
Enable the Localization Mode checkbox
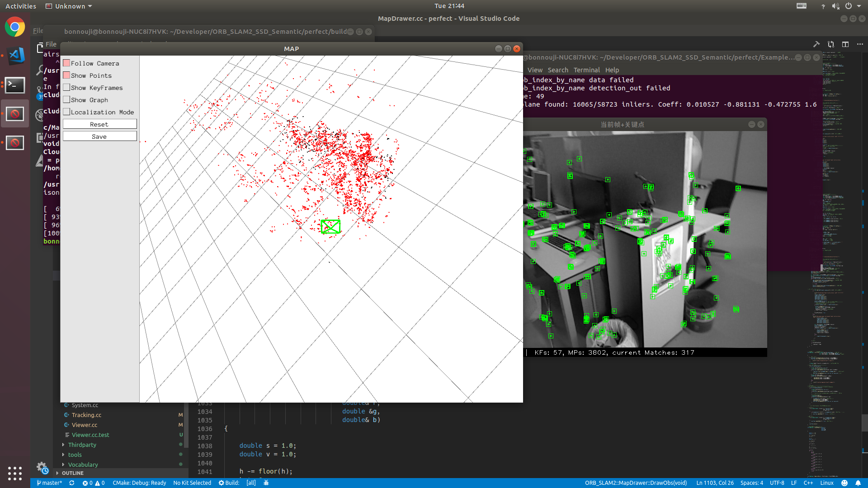point(66,112)
